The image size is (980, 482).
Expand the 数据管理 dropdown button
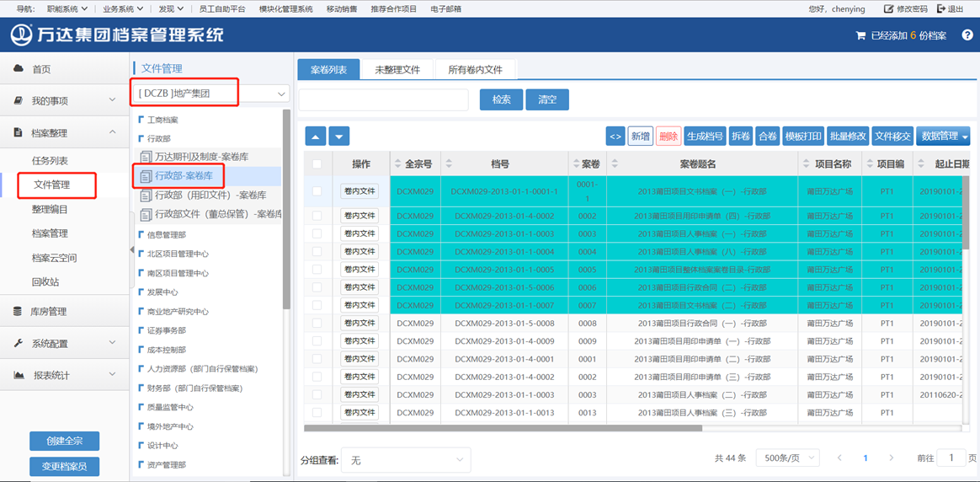click(x=943, y=137)
